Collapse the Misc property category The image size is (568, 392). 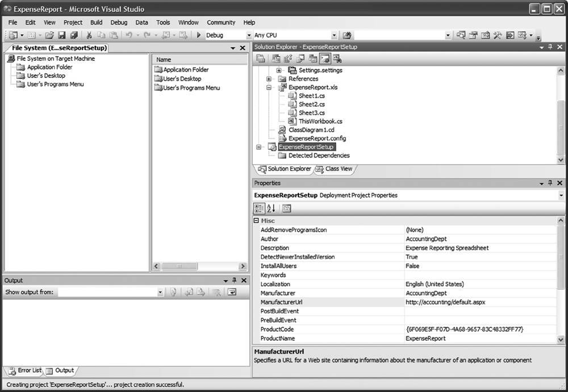[x=256, y=220]
